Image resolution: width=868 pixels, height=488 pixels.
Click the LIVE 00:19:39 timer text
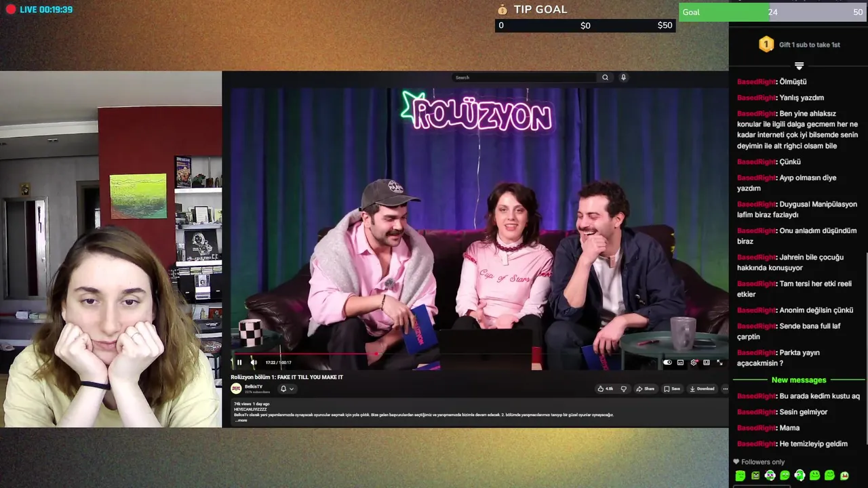[x=46, y=9]
